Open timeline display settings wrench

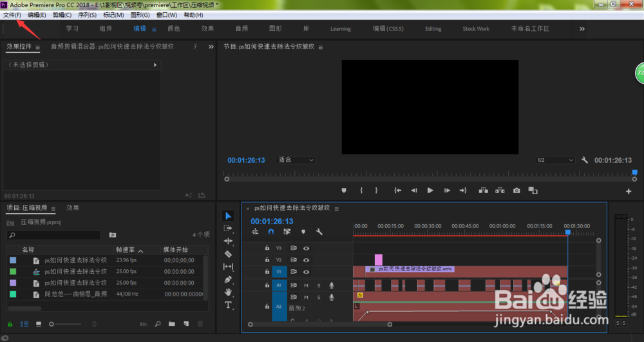tap(319, 232)
